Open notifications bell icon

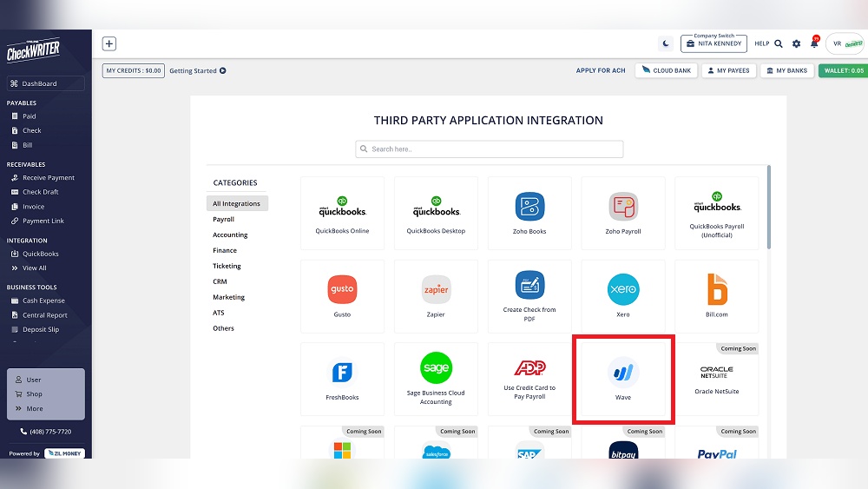pyautogui.click(x=814, y=43)
